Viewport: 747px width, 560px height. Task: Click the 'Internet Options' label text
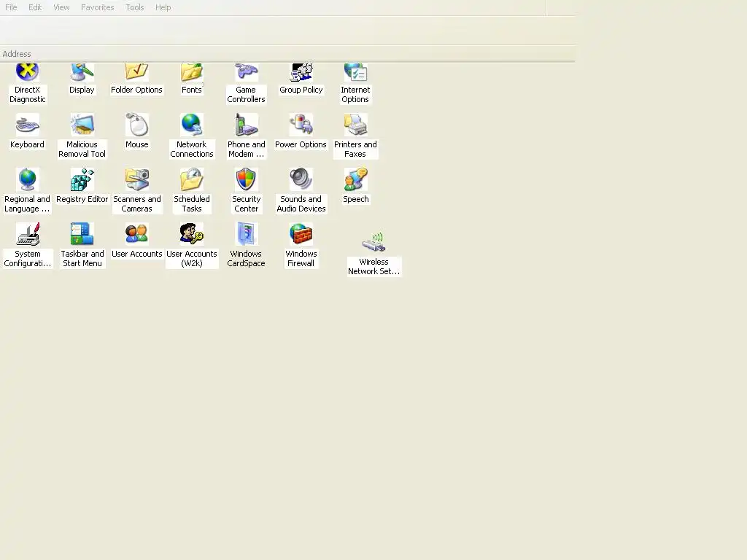[x=355, y=94]
